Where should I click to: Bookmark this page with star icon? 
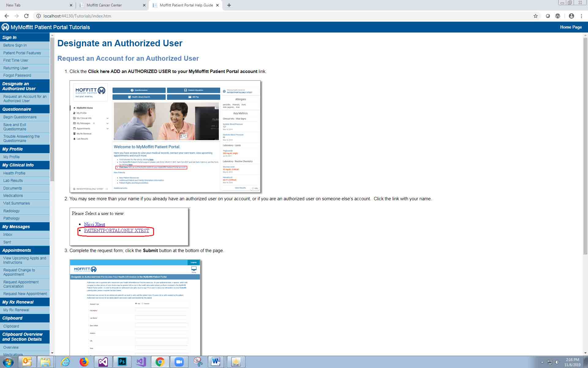(x=535, y=16)
